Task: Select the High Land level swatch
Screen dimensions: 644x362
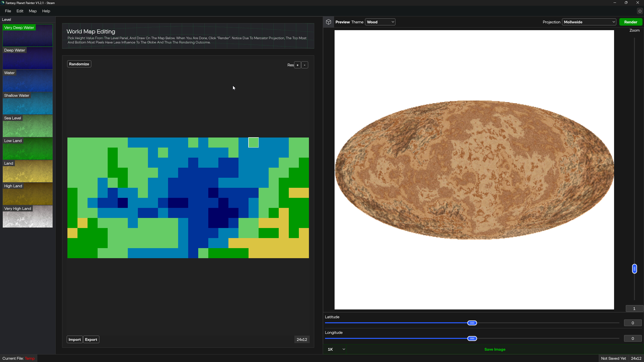Action: tap(28, 194)
